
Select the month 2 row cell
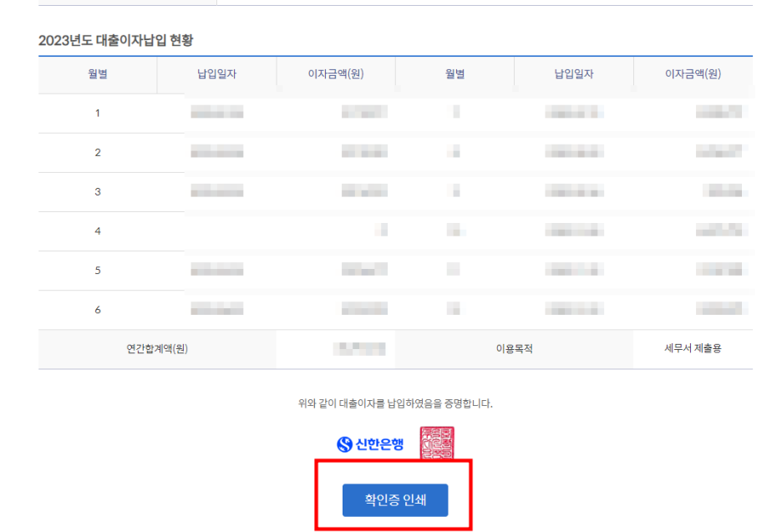[x=98, y=152]
